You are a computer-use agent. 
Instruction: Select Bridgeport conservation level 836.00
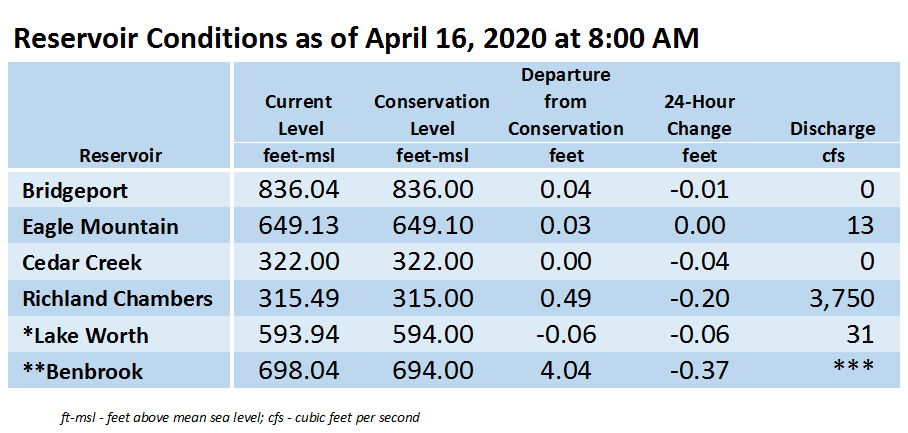click(x=433, y=190)
